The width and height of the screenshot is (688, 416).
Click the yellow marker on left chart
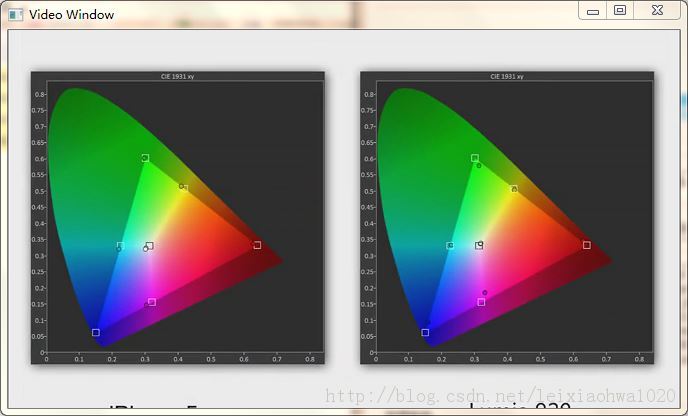pyautogui.click(x=184, y=188)
